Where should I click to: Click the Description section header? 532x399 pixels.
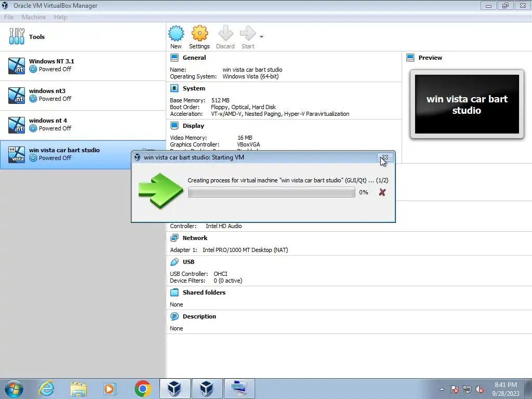tap(199, 316)
